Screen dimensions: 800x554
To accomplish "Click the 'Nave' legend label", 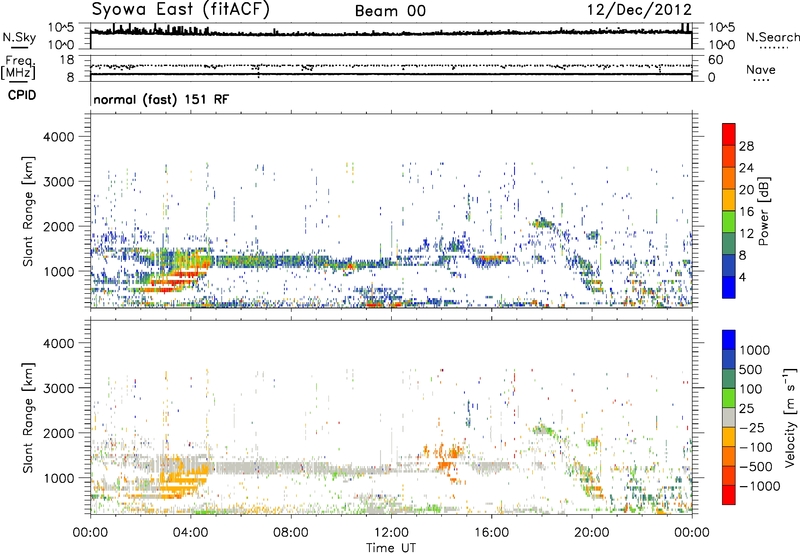I will [761, 69].
